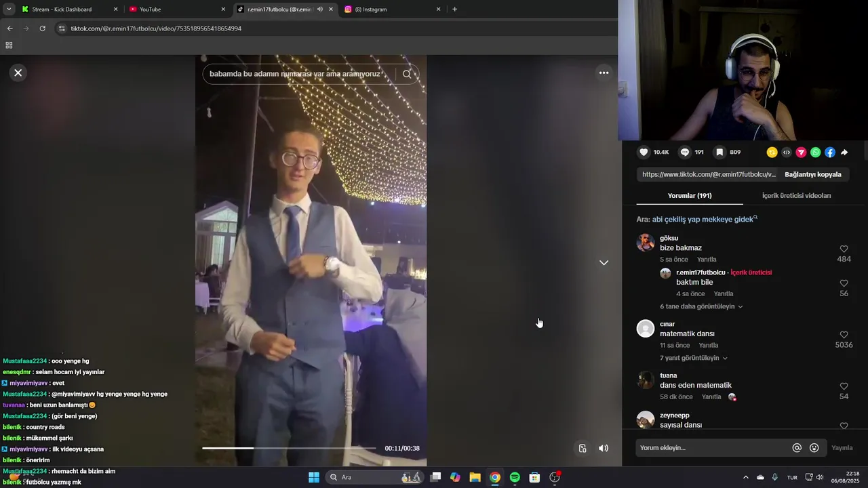This screenshot has height=488, width=868.
Task: Open the emoji picker in comment box
Action: tap(814, 448)
